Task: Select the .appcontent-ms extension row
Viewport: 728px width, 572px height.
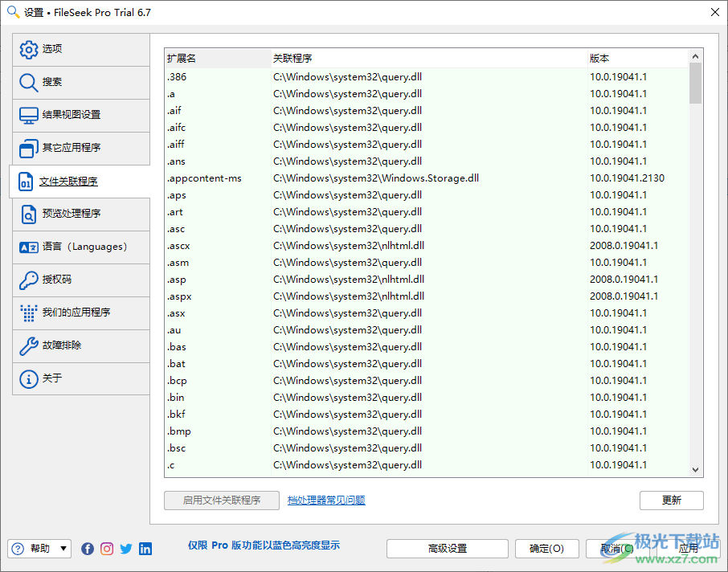Action: 426,178
